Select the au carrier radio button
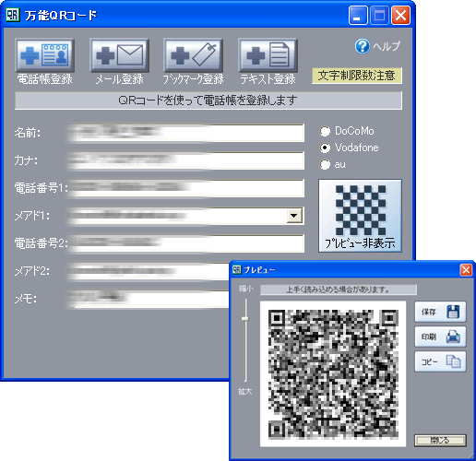Viewport: 476px width, 461px height. [x=325, y=164]
